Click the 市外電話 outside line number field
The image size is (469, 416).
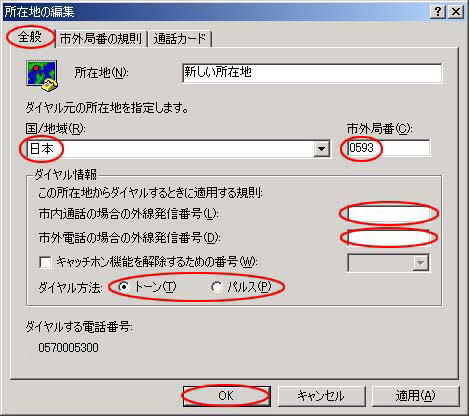click(389, 238)
